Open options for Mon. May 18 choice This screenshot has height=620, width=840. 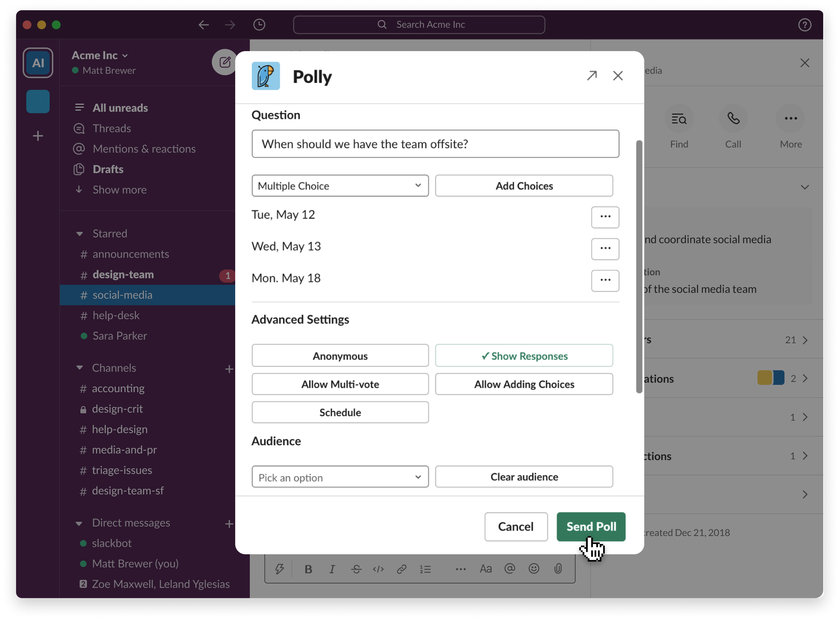605,280
